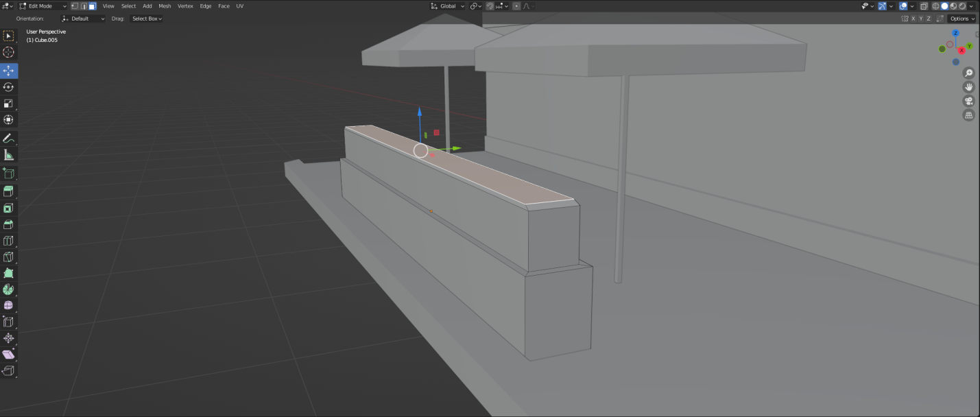Image resolution: width=980 pixels, height=417 pixels.
Task: Open the Select menu
Action: point(129,6)
